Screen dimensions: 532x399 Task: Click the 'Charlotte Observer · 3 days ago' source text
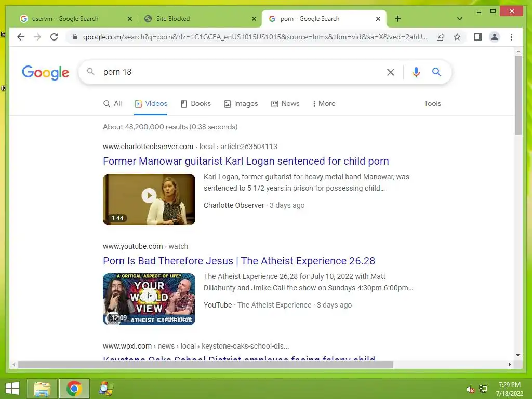(x=254, y=205)
